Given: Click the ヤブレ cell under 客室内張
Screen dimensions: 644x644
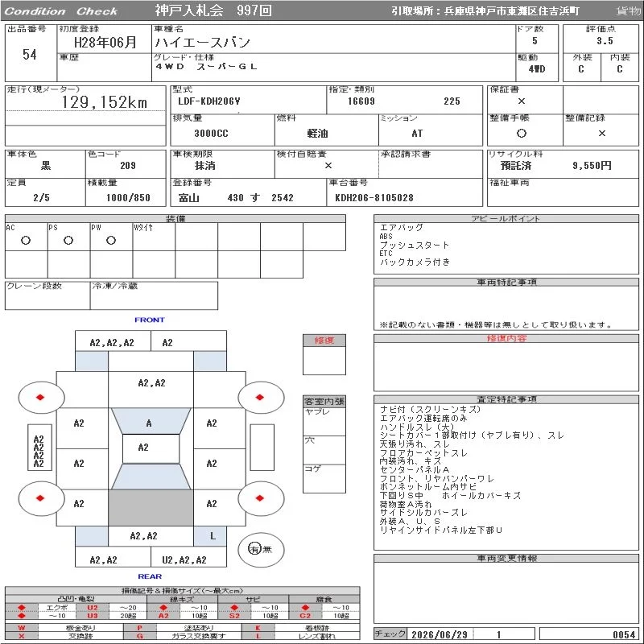Looking at the screenshot, I should [x=324, y=422].
